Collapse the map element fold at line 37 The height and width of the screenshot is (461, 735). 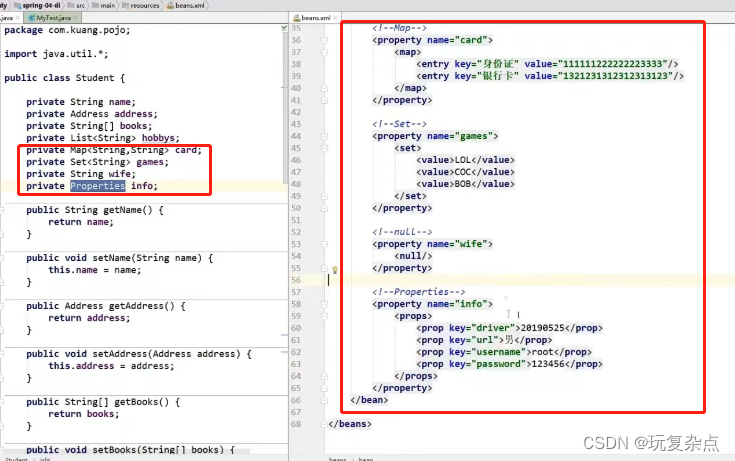pos(324,52)
